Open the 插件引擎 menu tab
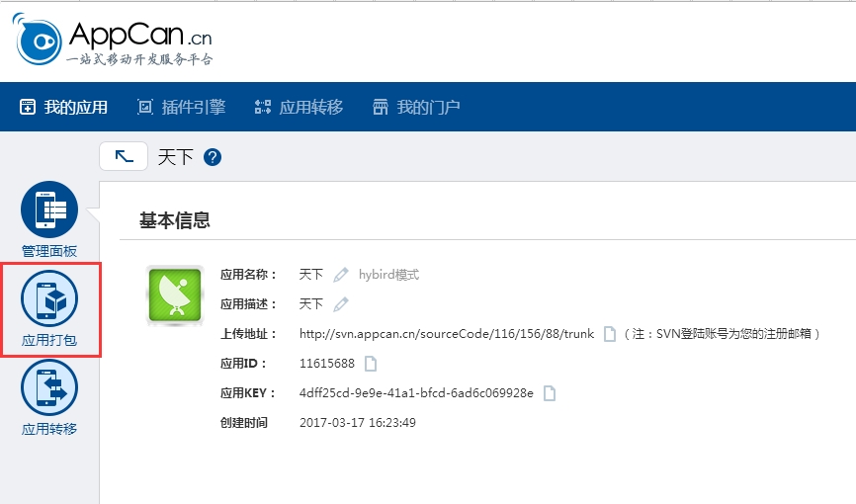The height and width of the screenshot is (504, 856). [x=181, y=107]
